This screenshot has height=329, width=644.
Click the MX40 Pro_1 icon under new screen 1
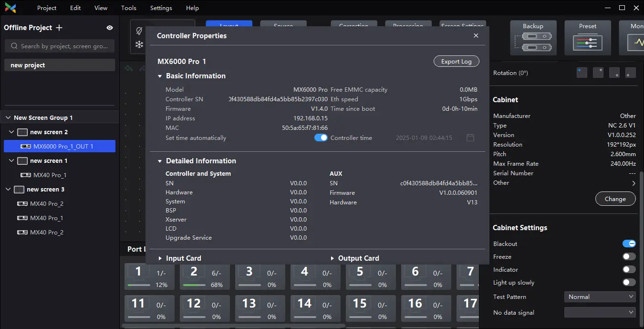click(x=26, y=175)
